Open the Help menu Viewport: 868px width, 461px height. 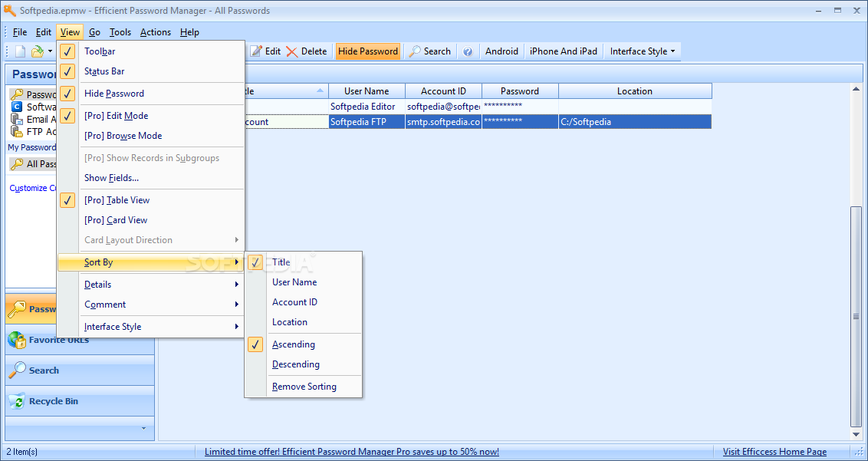pos(189,32)
